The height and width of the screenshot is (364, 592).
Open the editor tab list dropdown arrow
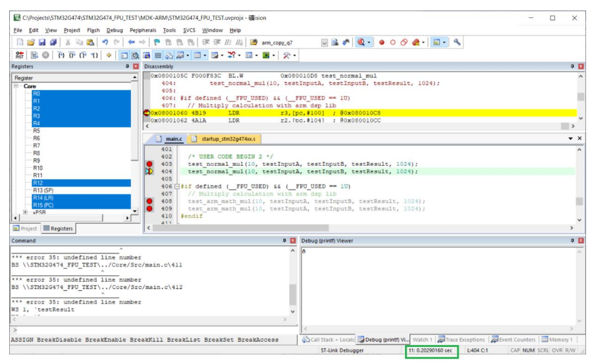(x=570, y=139)
